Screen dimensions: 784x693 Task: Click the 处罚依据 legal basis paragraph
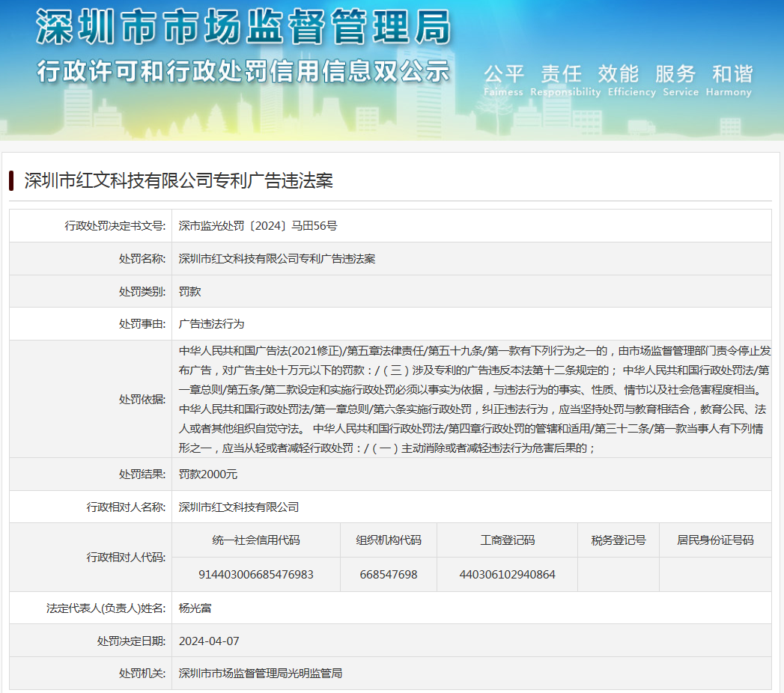pos(472,399)
